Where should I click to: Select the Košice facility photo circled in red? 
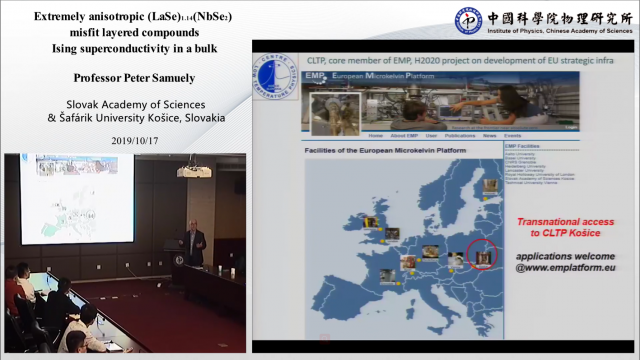tap(483, 260)
